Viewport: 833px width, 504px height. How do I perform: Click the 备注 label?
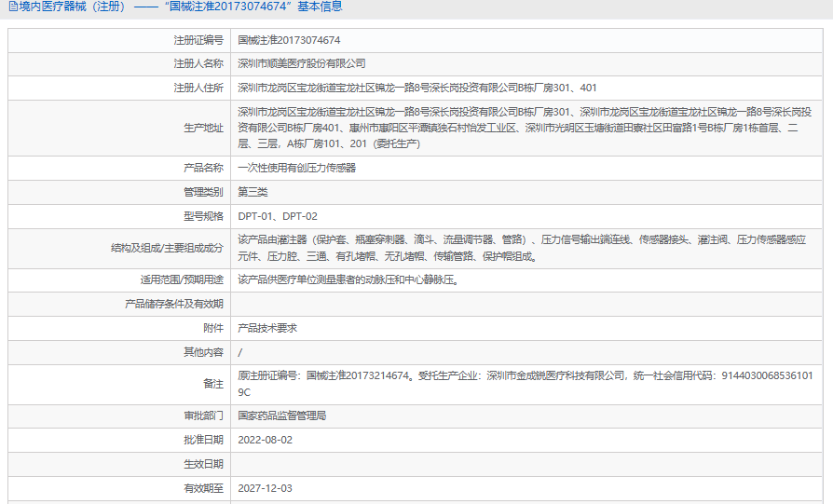pos(213,384)
